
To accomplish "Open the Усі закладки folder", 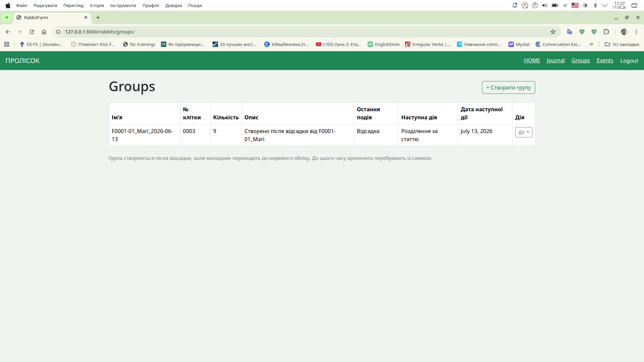I will (622, 44).
